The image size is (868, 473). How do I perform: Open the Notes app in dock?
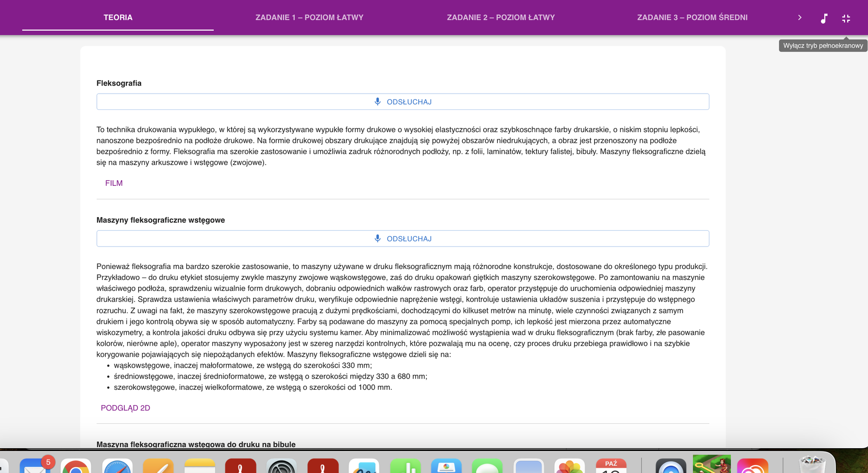[x=200, y=467]
